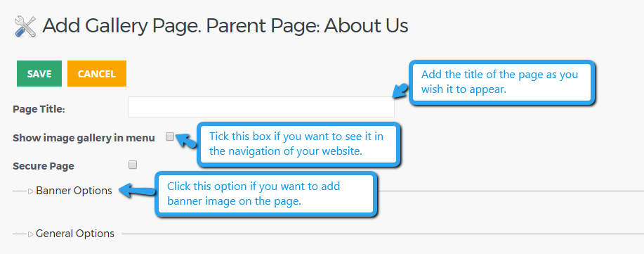Image resolution: width=644 pixels, height=254 pixels.
Task: Tick the Show image gallery in menu checkbox
Action: coord(170,136)
